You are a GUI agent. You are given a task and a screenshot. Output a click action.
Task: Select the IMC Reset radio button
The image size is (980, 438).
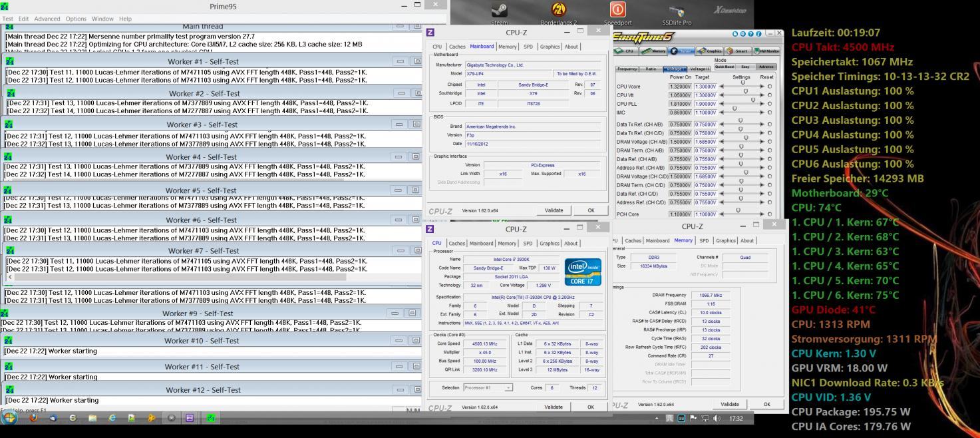pos(770,112)
